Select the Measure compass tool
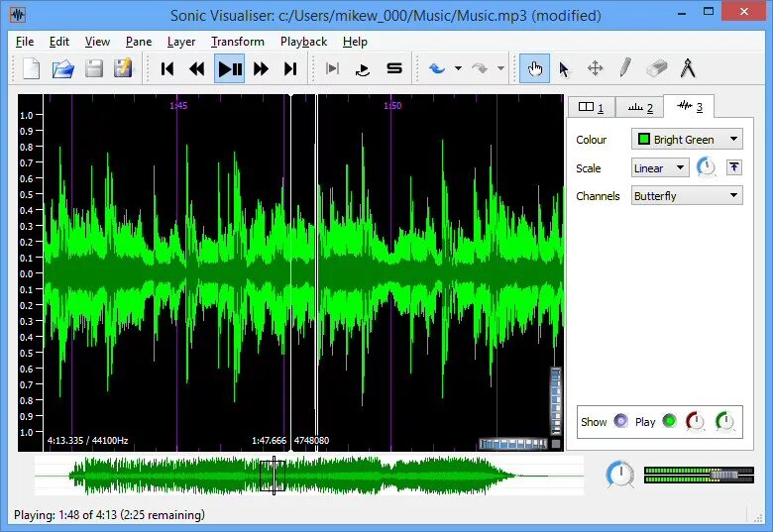This screenshot has width=773, height=532. (x=688, y=68)
